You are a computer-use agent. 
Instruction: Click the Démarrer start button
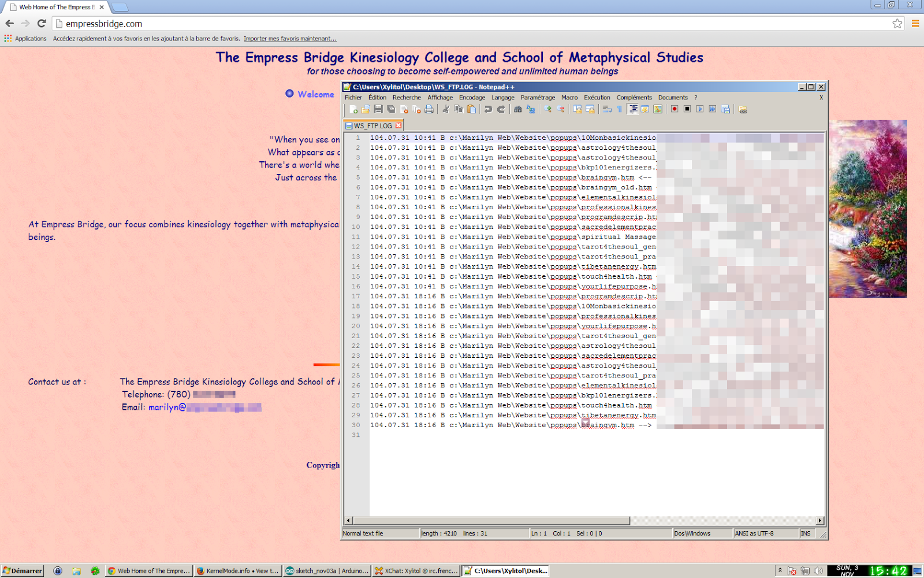point(23,570)
